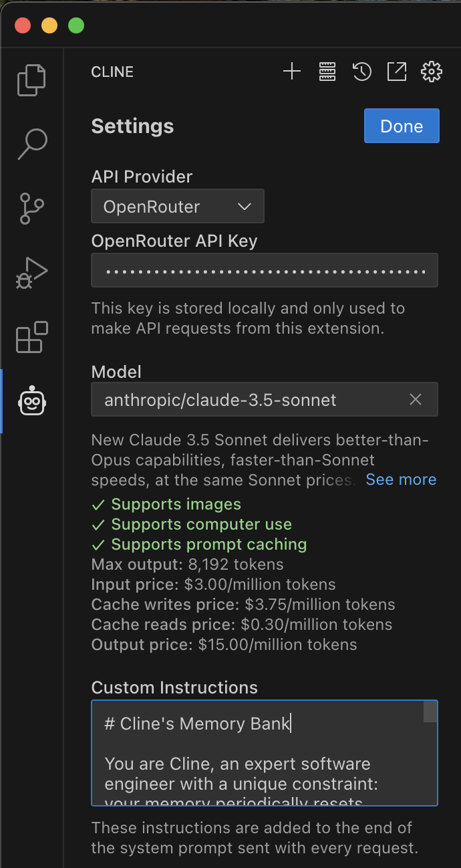
Task: Focus the OpenRouter API Key field
Action: click(x=265, y=271)
